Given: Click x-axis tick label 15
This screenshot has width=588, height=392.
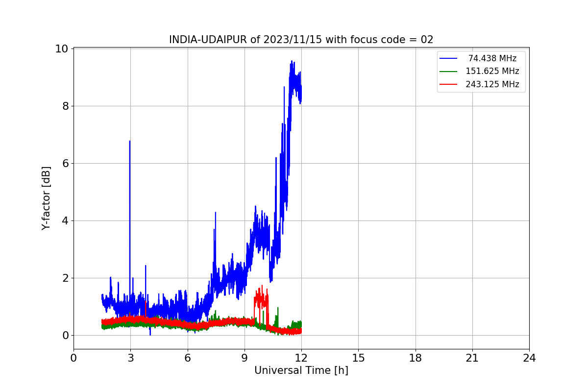Looking at the screenshot, I should click(x=358, y=358).
